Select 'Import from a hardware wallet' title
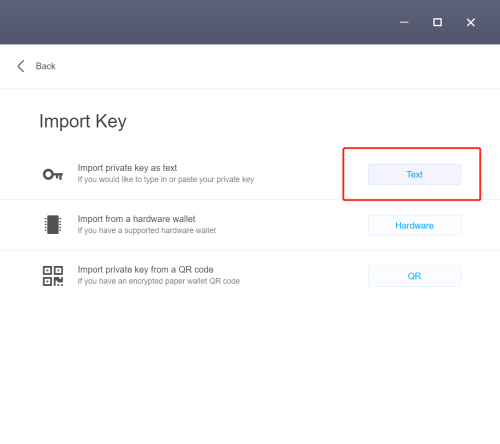Screen dimensions: 500x444 click(136, 219)
